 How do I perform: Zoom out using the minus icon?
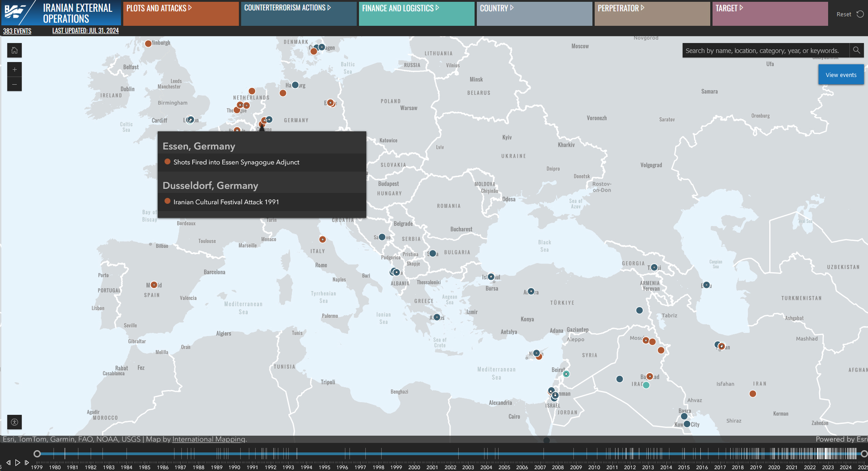point(15,84)
